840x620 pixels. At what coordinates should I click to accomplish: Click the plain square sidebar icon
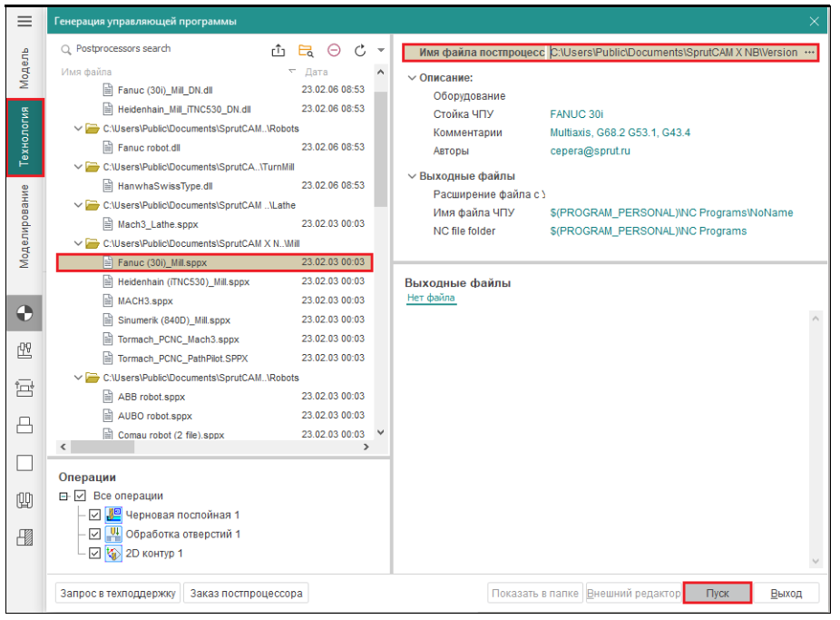point(24,463)
